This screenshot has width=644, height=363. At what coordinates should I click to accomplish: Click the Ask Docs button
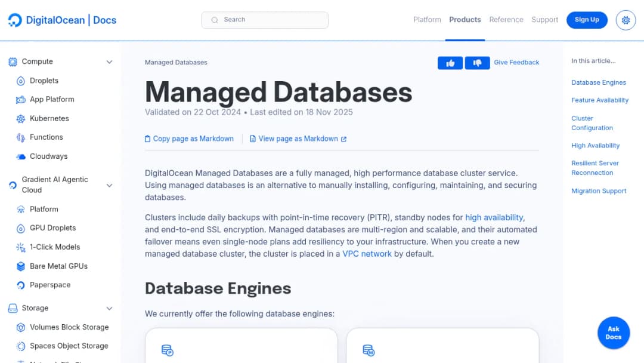pos(614,333)
